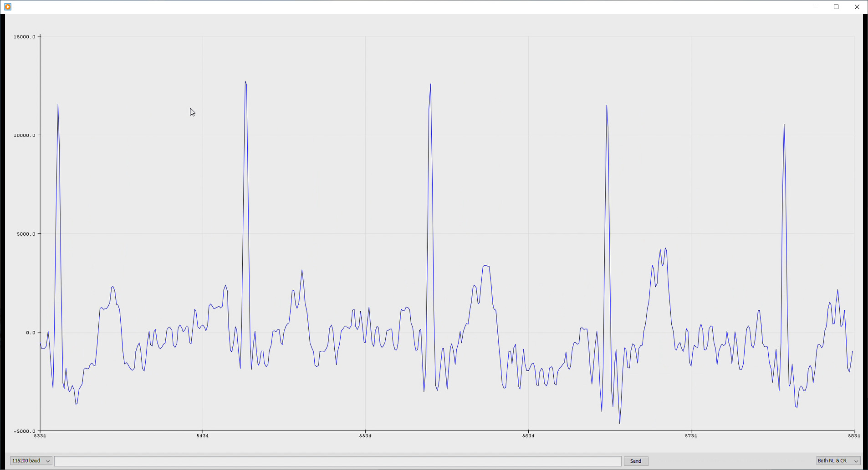Viewport: 868px width, 470px height.
Task: Click the close window button
Action: coord(857,7)
